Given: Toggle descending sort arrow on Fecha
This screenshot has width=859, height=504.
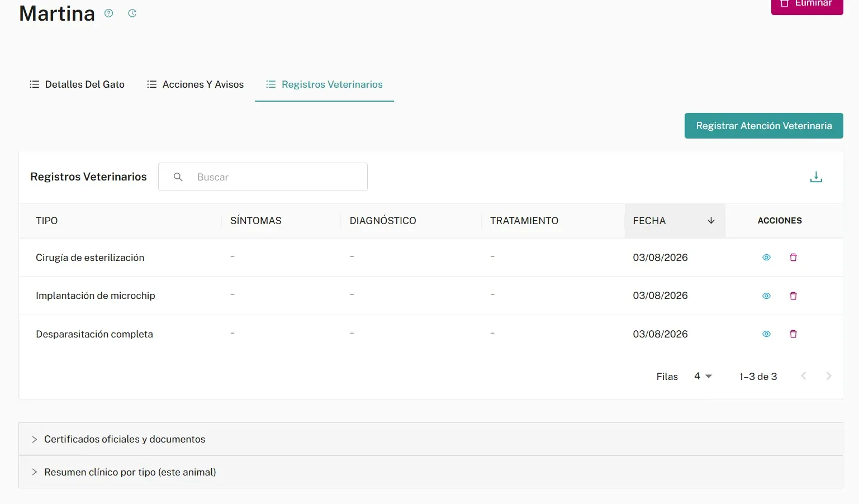Looking at the screenshot, I should (x=711, y=221).
